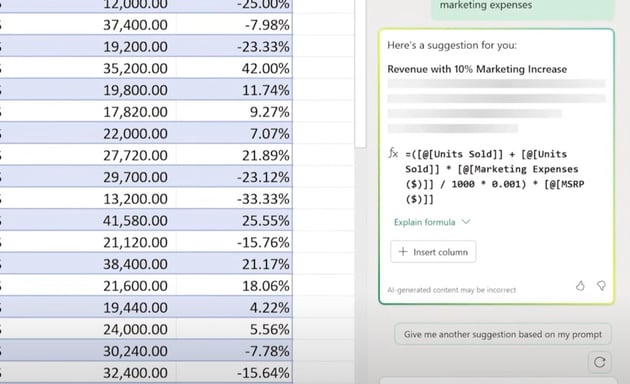Click the Insert column button
Screen dimensions: 630x384
[433, 252]
